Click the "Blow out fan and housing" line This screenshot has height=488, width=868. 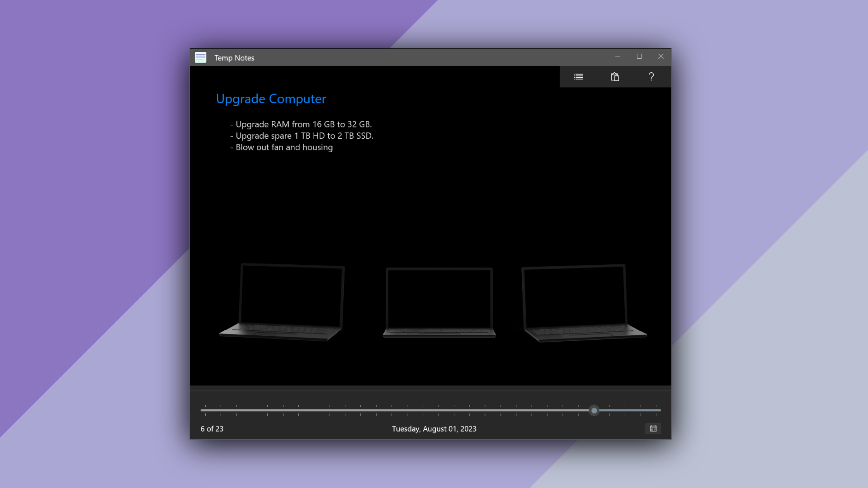[x=284, y=147]
